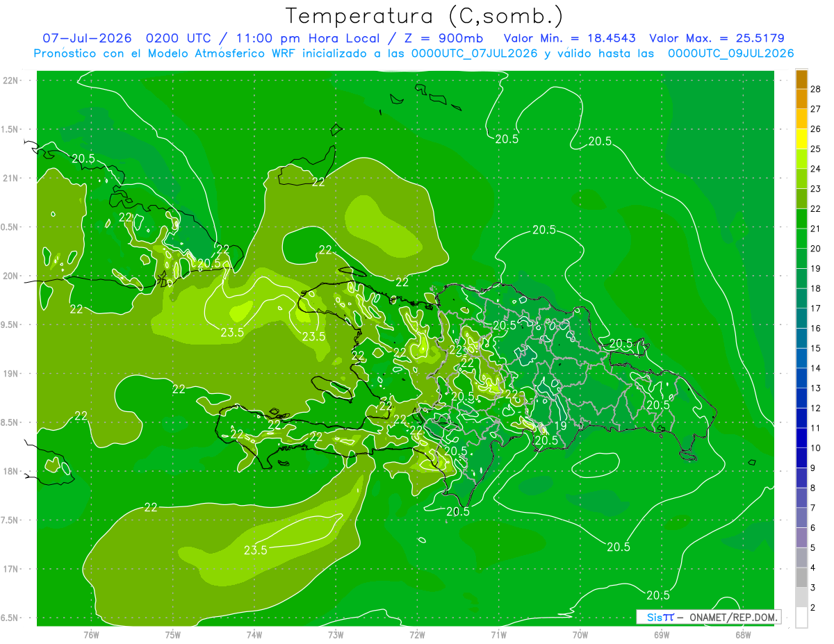The height and width of the screenshot is (644, 834).
Task: Click the "Valor Max. = 25.5179" readout
Action: tap(717, 38)
